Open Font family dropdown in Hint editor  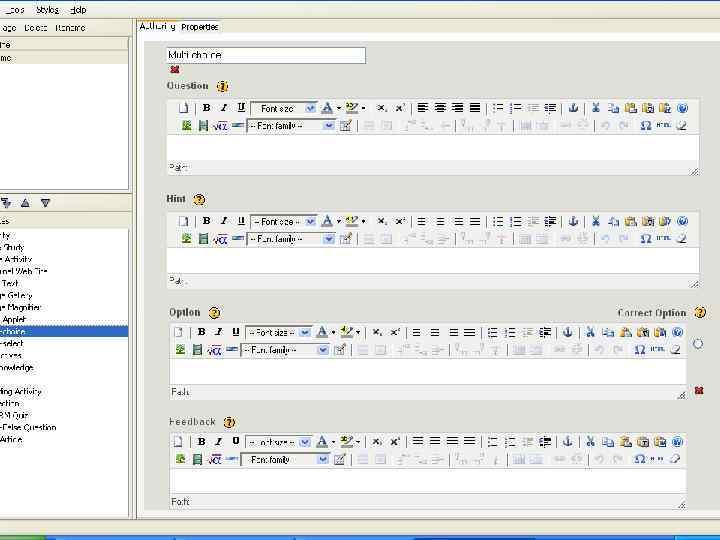291,239
